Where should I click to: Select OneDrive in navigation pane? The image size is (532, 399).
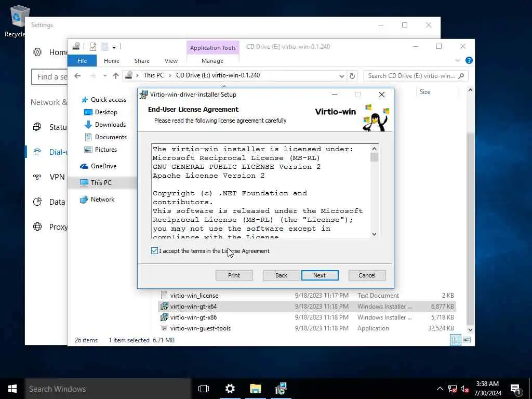(98, 166)
